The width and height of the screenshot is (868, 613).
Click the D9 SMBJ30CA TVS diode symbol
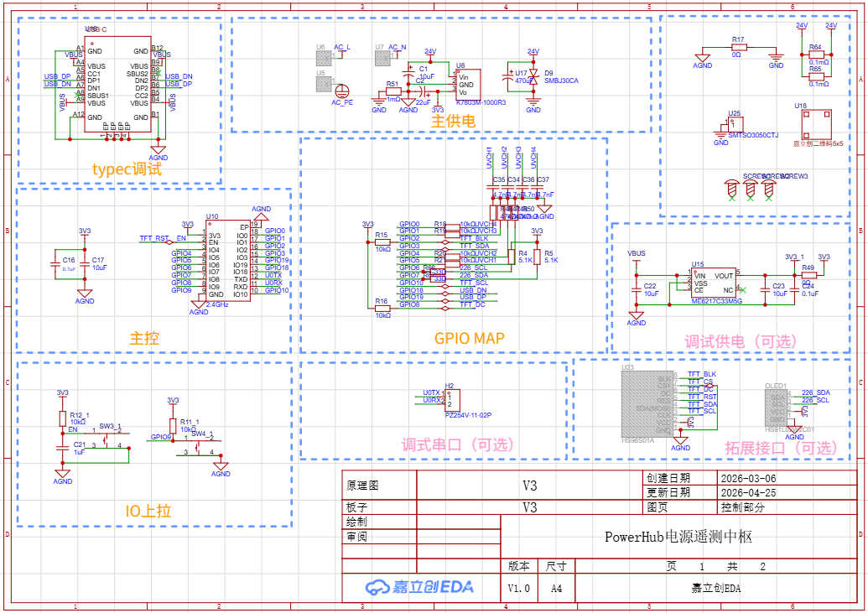(x=533, y=77)
